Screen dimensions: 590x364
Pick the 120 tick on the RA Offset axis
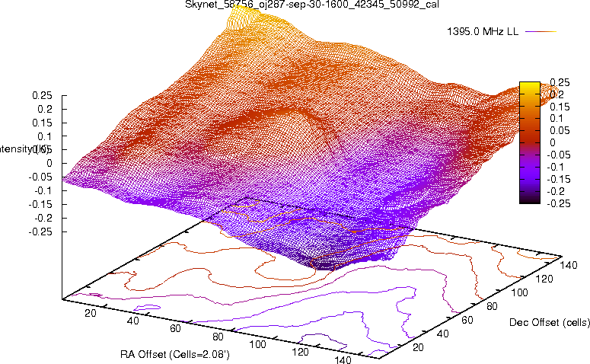pyautogui.click(x=300, y=352)
